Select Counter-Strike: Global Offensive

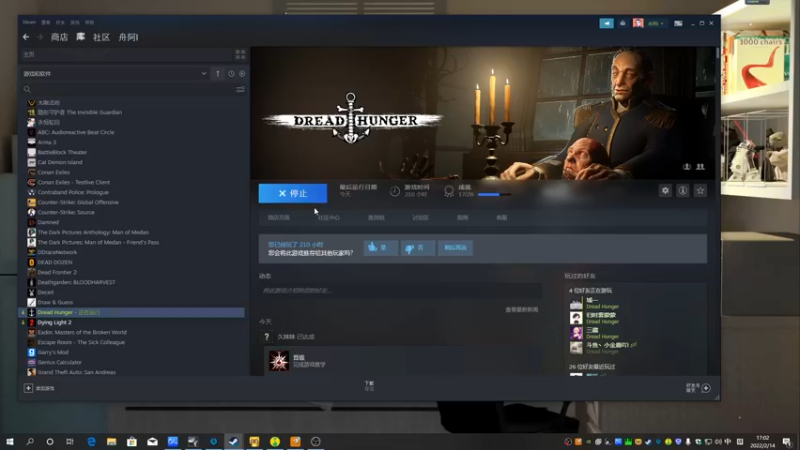pyautogui.click(x=78, y=202)
